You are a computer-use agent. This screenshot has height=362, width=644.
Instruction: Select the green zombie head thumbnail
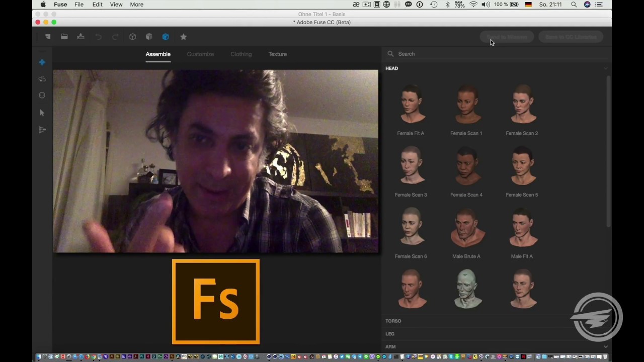[x=467, y=289]
